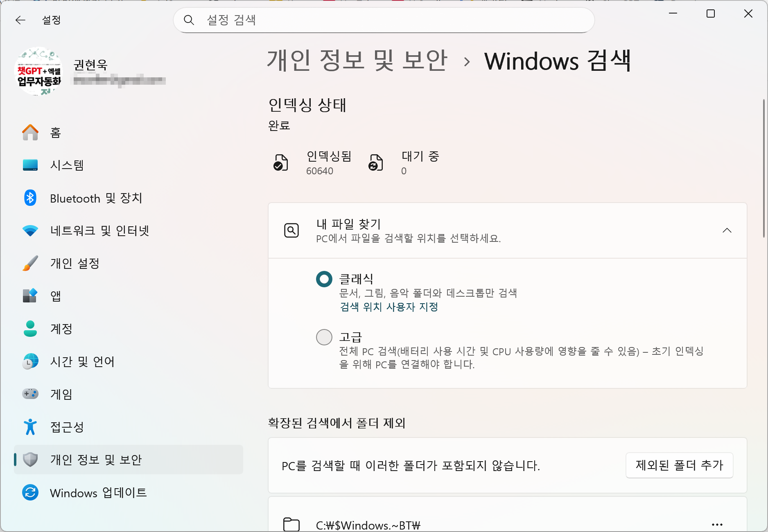Open Bluetooth 및 장치 settings
The height and width of the screenshot is (532, 768).
pos(129,198)
